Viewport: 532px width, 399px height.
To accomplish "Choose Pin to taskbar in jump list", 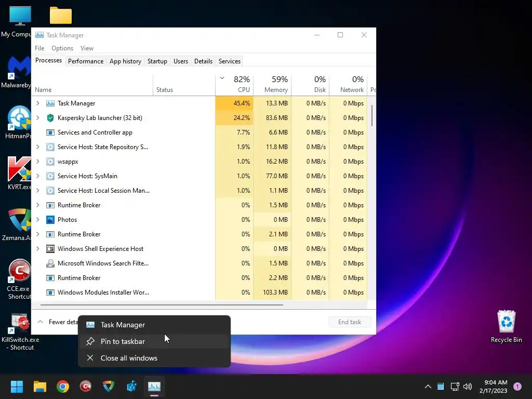I will tap(154, 341).
